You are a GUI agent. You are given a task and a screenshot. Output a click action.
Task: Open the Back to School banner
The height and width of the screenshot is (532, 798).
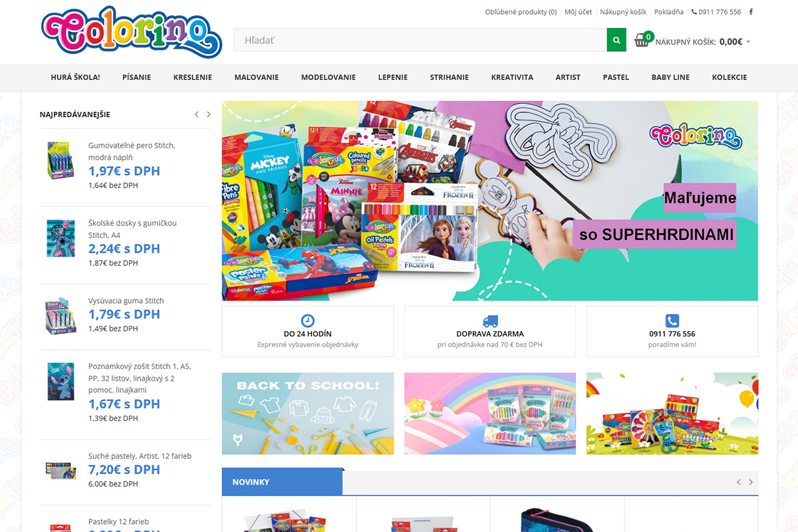(x=308, y=414)
